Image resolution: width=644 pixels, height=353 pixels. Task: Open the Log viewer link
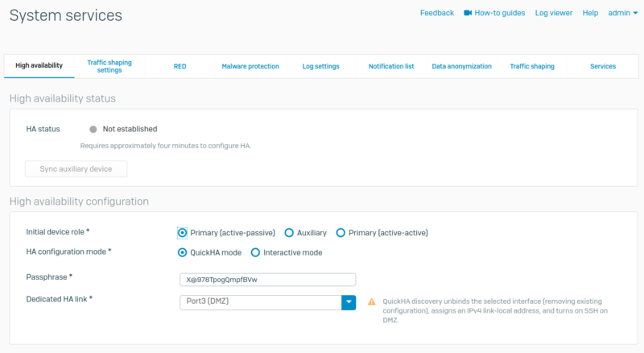(x=554, y=13)
